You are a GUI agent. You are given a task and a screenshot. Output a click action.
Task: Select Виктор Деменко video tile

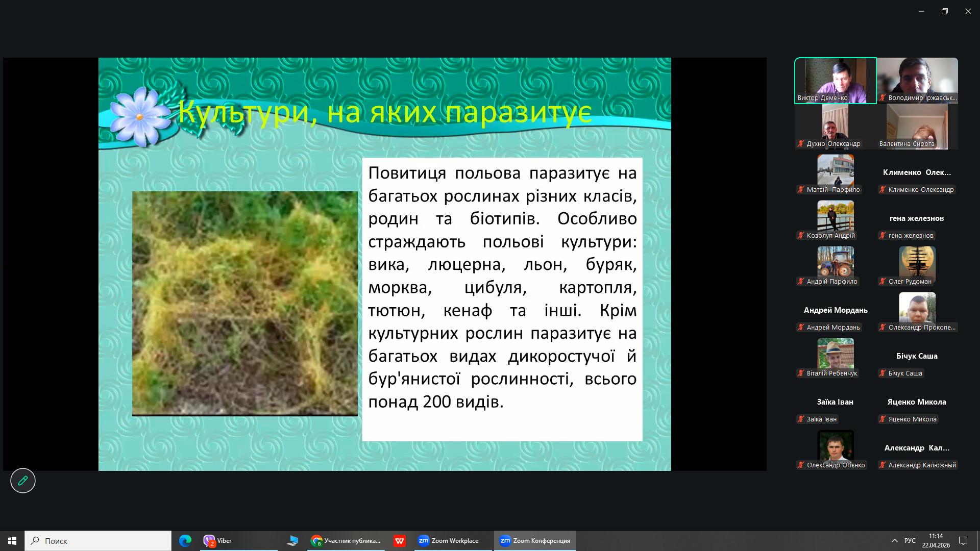click(x=835, y=80)
